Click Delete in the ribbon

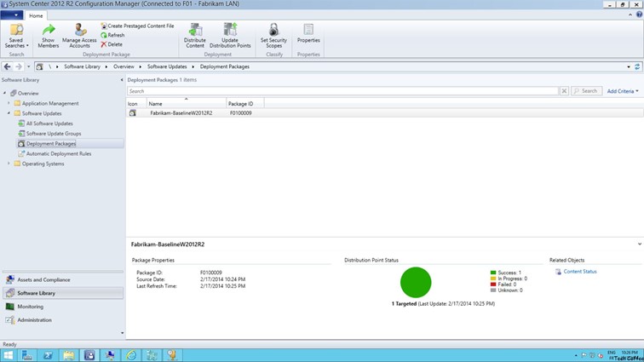point(112,44)
